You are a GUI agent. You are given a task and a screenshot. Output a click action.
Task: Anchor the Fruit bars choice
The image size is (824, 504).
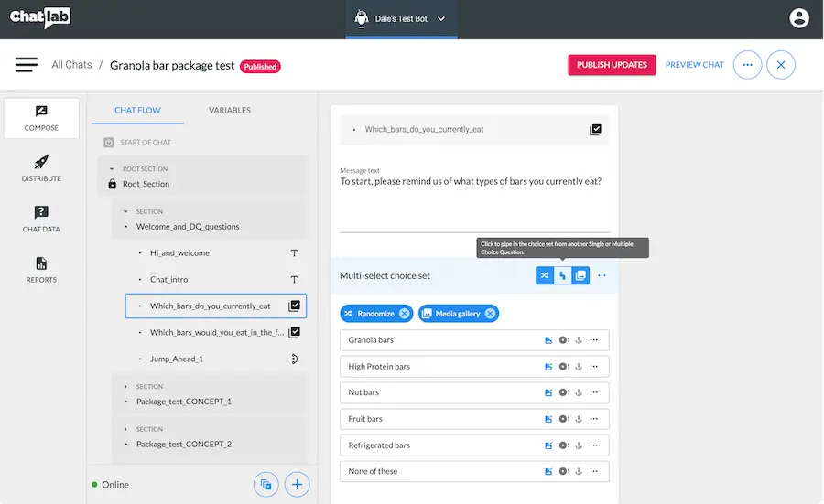(579, 419)
